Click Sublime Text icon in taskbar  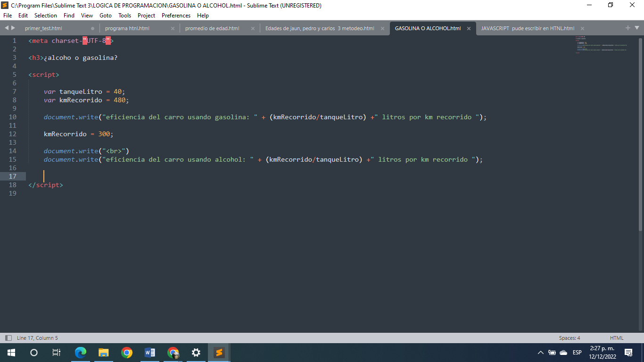tap(219, 353)
